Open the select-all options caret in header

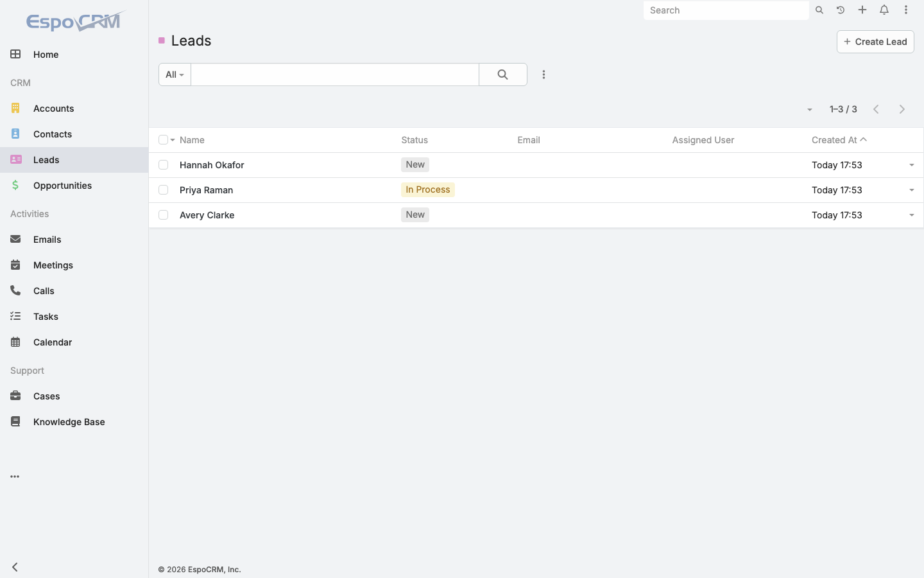(173, 140)
